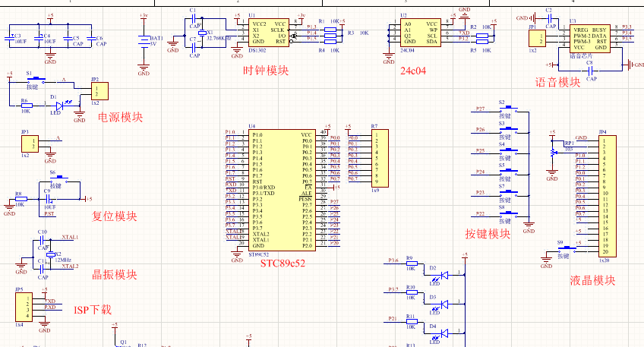644x347 pixels.
Task: Select capacitor C8 below voice chip
Action: coord(590,71)
